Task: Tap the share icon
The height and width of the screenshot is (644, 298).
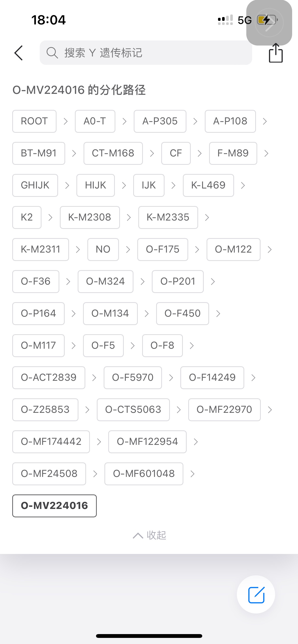Action: [x=276, y=53]
